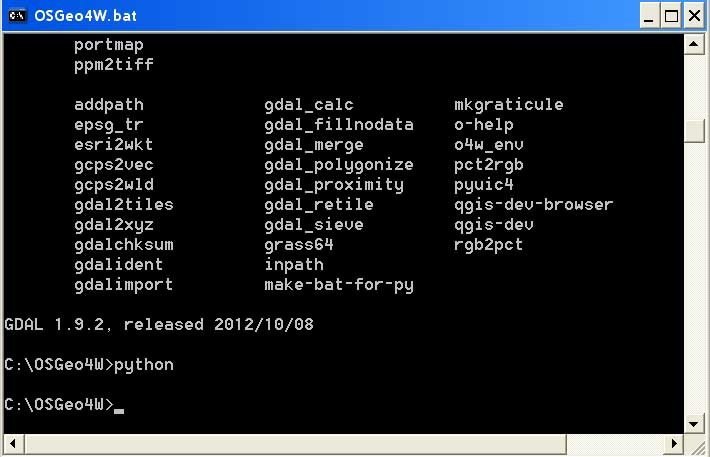Click the OSGeo4W.bat title bar text
Viewport: 710px width, 457px height.
pos(84,15)
